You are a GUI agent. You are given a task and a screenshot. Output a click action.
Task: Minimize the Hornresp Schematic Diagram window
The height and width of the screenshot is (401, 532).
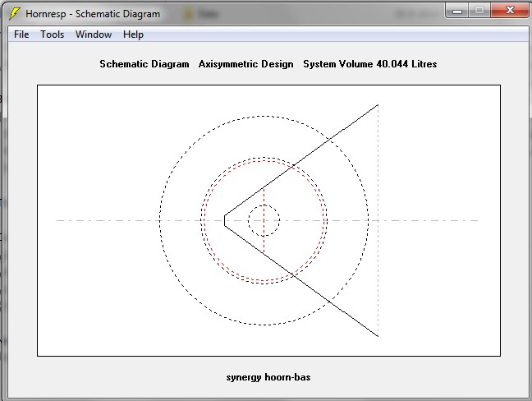(457, 11)
